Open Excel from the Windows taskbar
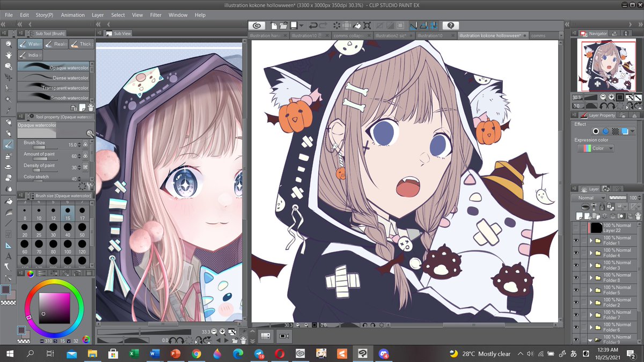 tap(134, 353)
